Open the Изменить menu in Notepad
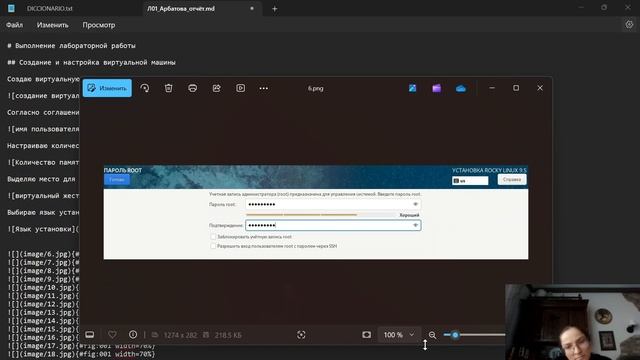The image size is (640, 360). (x=53, y=25)
